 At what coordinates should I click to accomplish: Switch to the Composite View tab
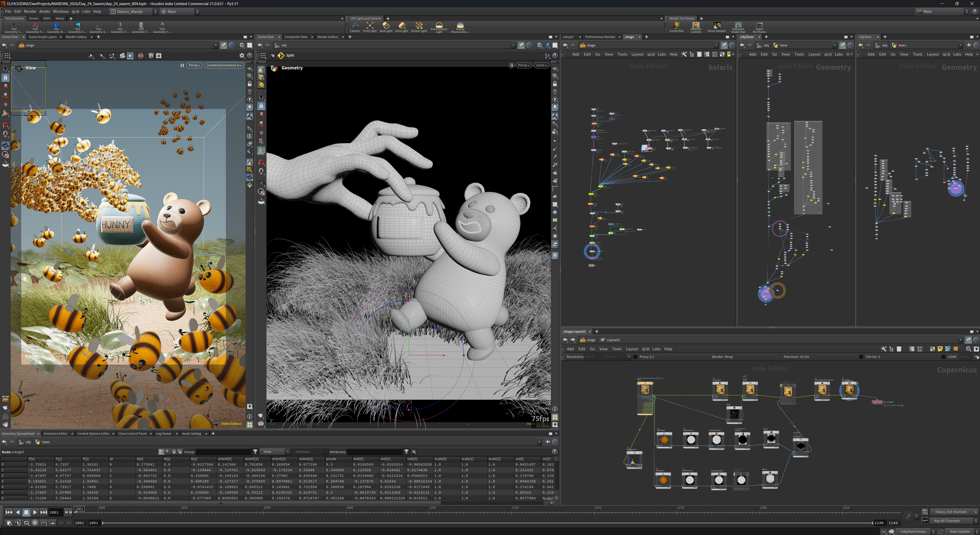click(296, 37)
